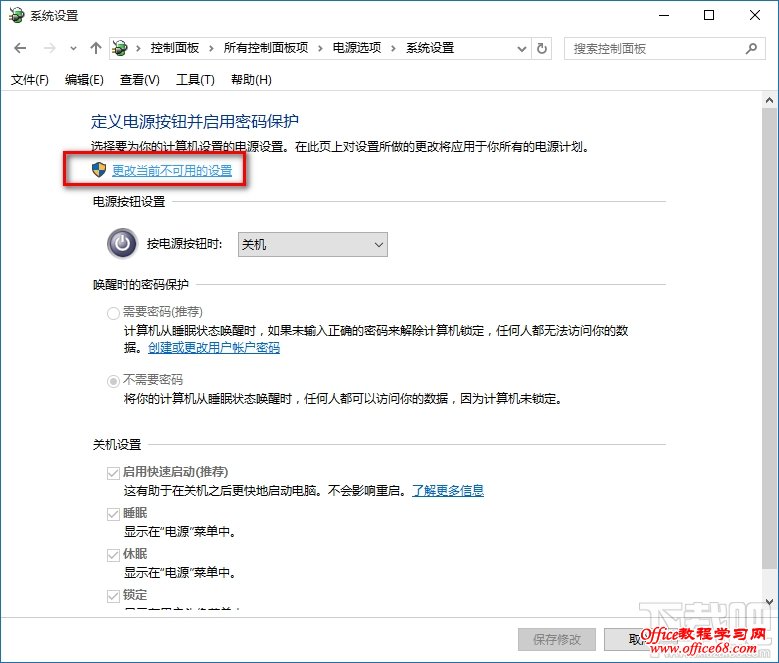Select the 需要密码(推荐) radio button
Screen dimensions: 779x663
pyautogui.click(x=113, y=313)
